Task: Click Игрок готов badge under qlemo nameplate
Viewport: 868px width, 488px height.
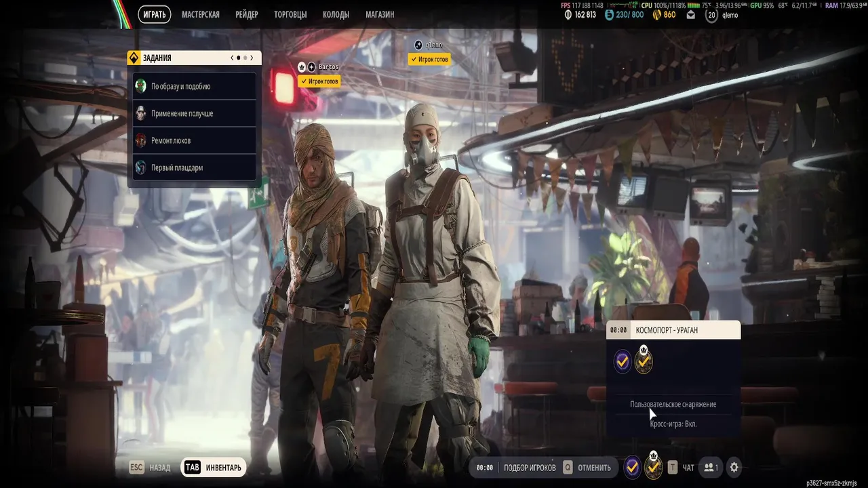Action: point(429,60)
